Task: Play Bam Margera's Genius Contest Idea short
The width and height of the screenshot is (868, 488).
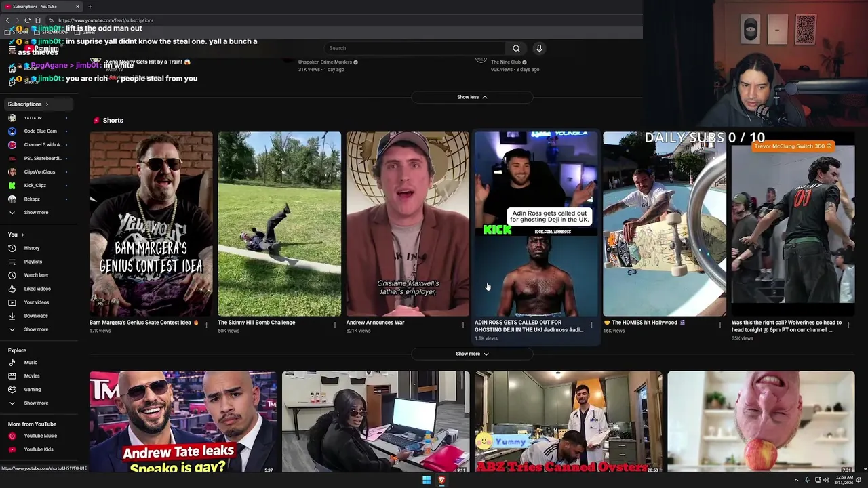Action: tap(151, 224)
